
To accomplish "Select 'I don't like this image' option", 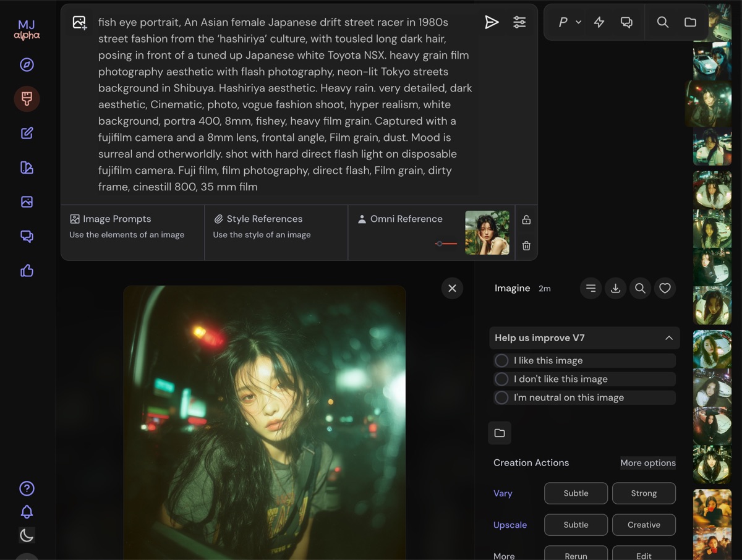I will click(x=584, y=379).
